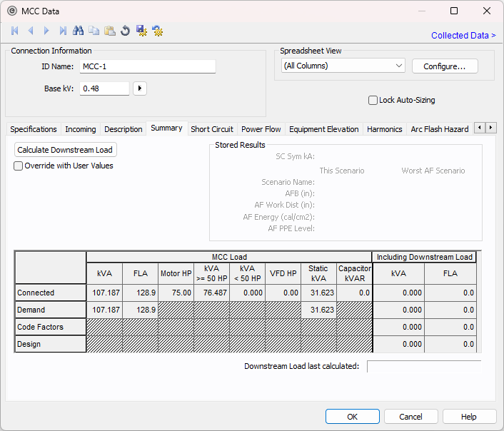The image size is (504, 431).
Task: Click the Configure... button
Action: click(x=445, y=66)
